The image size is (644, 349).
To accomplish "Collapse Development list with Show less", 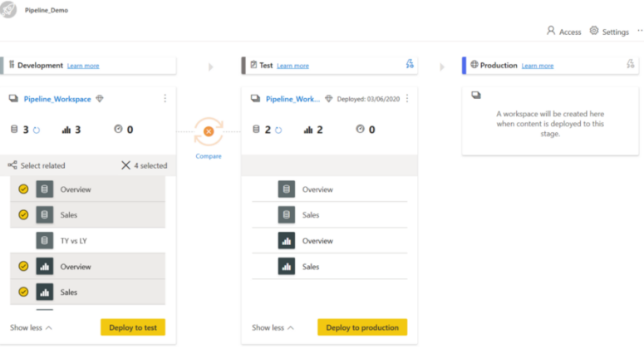I will (x=32, y=327).
